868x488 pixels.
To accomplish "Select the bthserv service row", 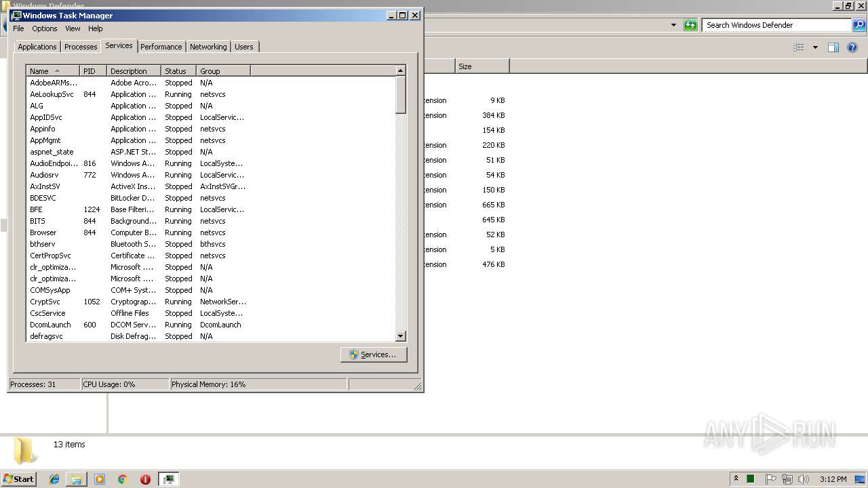I will pyautogui.click(x=210, y=244).
